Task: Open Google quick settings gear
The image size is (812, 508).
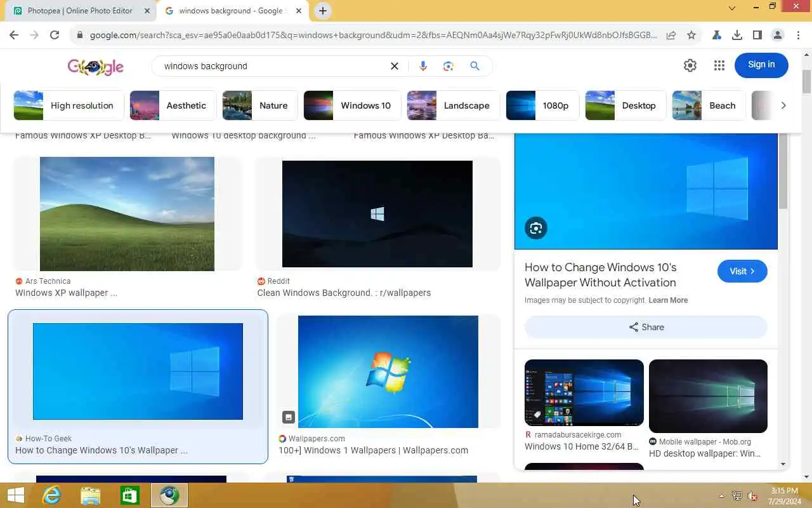Action: click(690, 65)
